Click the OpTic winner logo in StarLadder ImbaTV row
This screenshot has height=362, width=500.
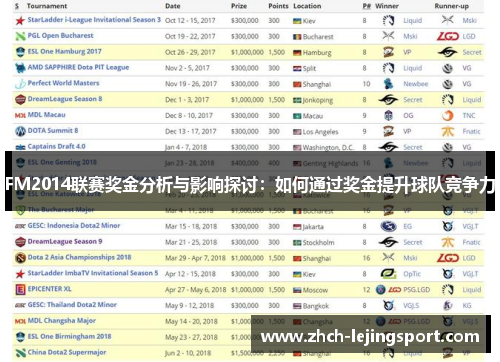coord(388,274)
